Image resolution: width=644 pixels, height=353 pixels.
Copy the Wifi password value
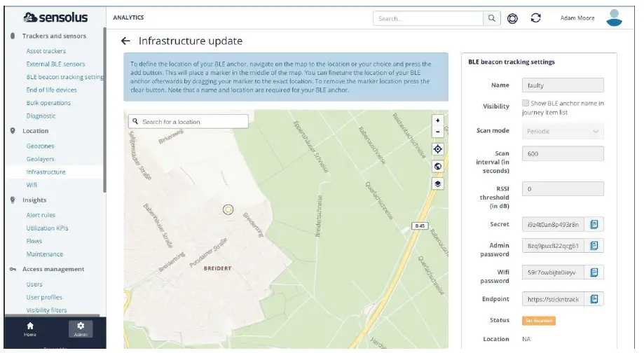[x=594, y=272]
